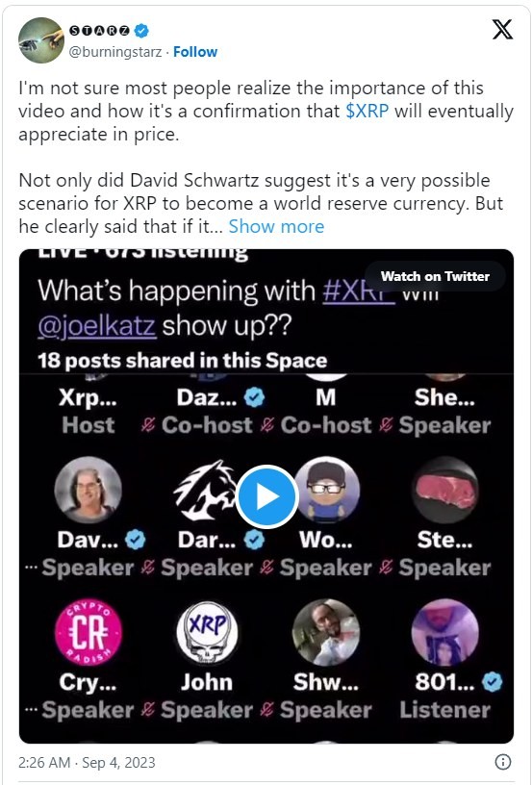Click John's XRP skull avatar
This screenshot has width=532, height=785.
(207, 633)
